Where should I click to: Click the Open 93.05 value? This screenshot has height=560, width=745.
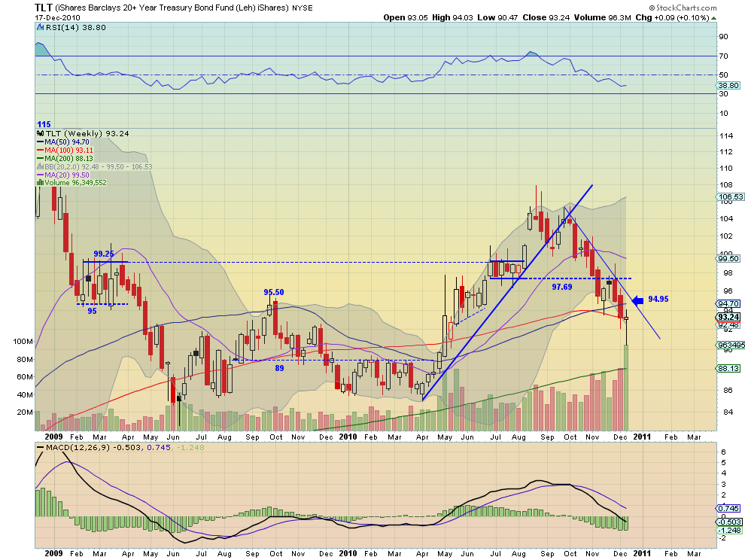click(406, 17)
